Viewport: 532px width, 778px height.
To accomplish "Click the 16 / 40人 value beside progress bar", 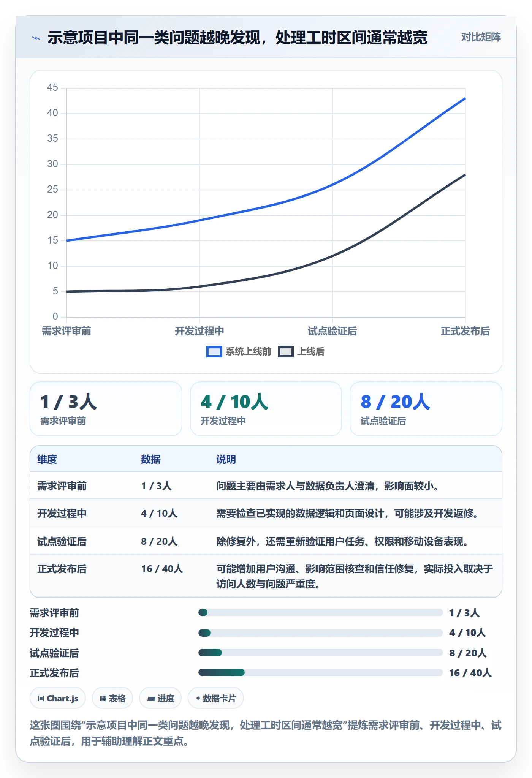I will point(470,673).
